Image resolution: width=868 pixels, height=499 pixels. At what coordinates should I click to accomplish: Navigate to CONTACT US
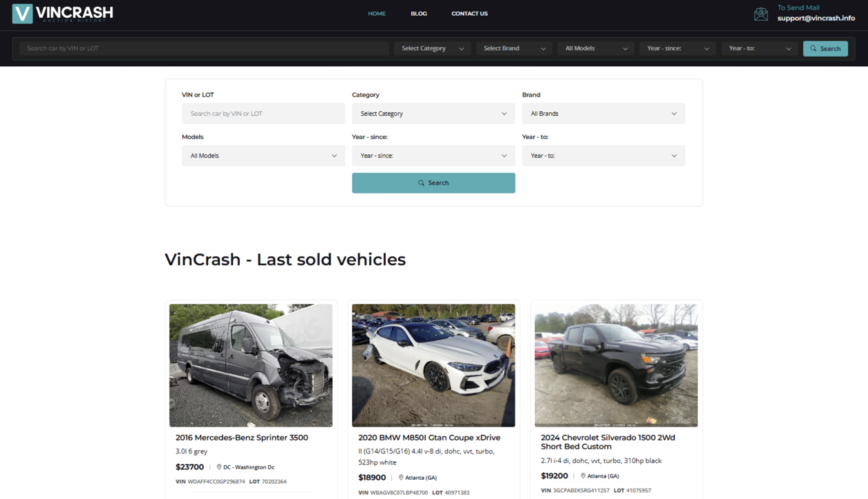(469, 14)
